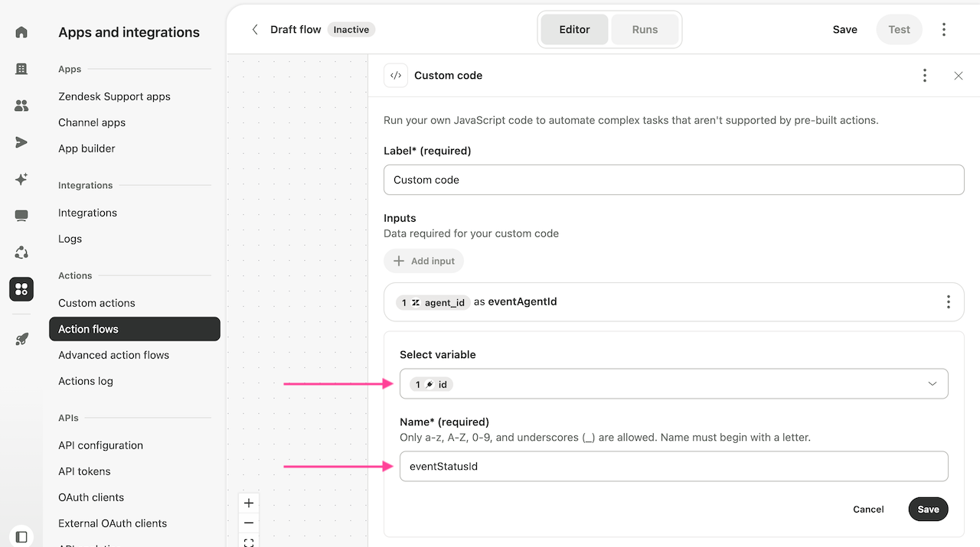The width and height of the screenshot is (980, 547).
Task: Click the id variable chip
Action: point(431,385)
